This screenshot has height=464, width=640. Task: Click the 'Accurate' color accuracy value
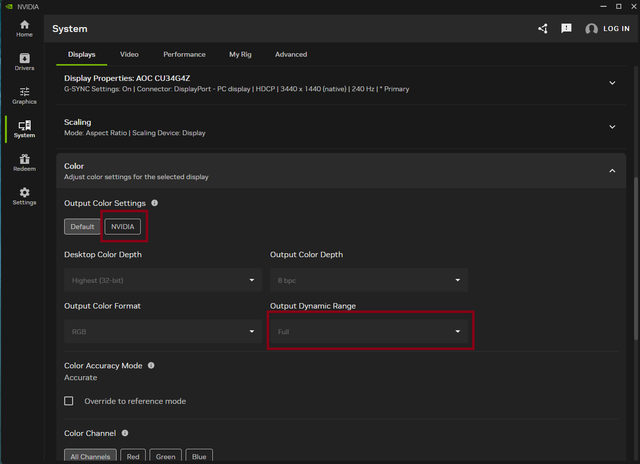80,377
